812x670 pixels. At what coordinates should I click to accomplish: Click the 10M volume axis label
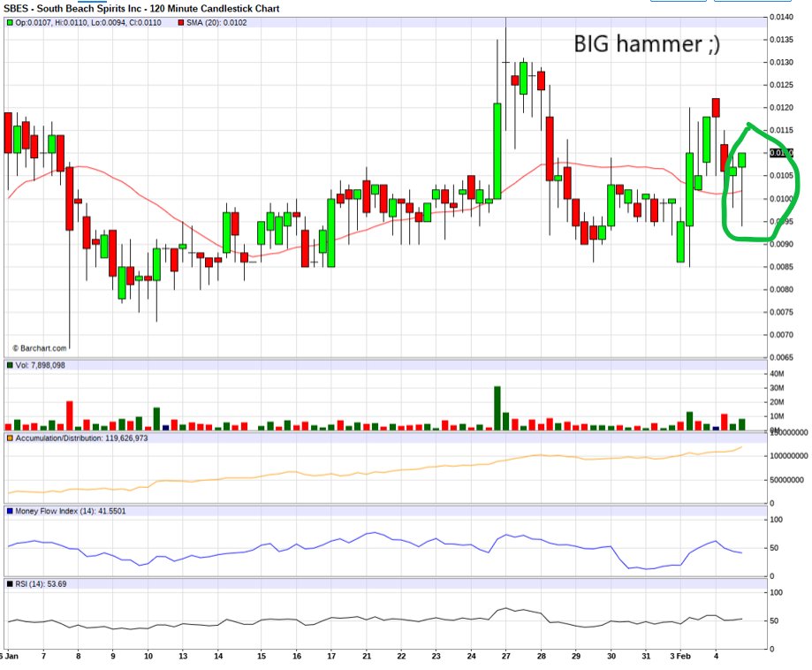(x=777, y=416)
